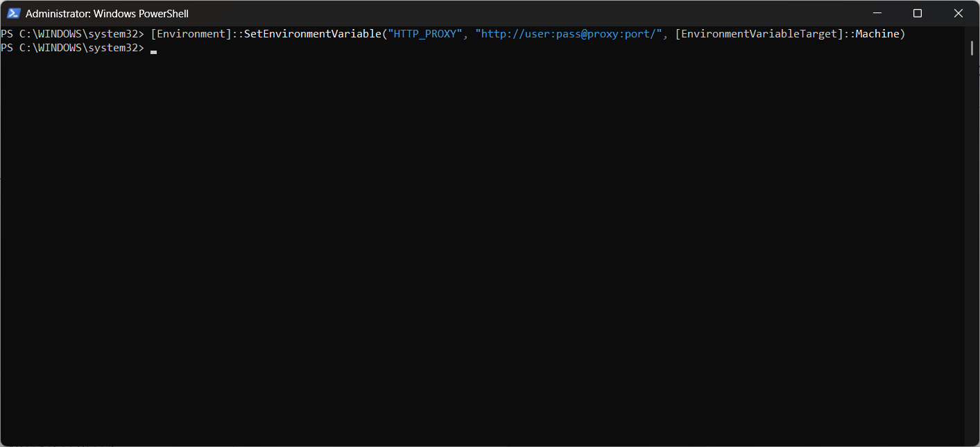
Task: Close the PowerShell window
Action: 958,12
